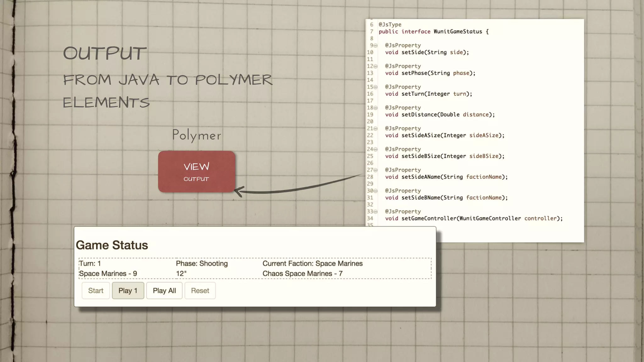644x362 pixels.
Task: Collapse the fold marker at line 9
Action: tap(375, 46)
